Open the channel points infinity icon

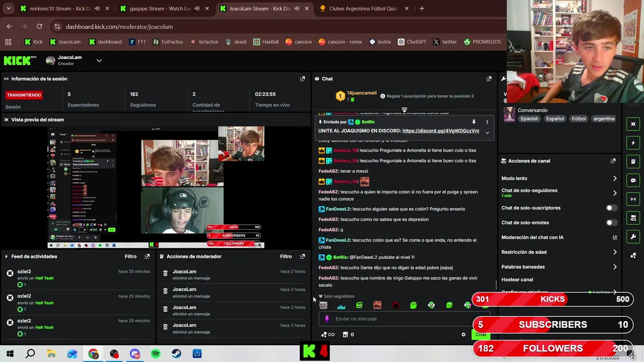(x=328, y=334)
